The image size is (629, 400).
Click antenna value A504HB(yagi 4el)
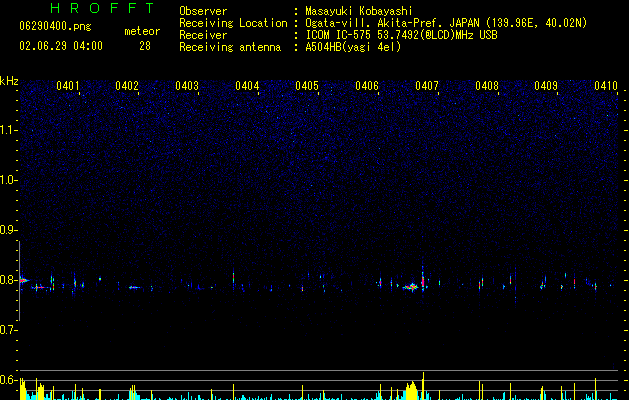[x=353, y=47]
